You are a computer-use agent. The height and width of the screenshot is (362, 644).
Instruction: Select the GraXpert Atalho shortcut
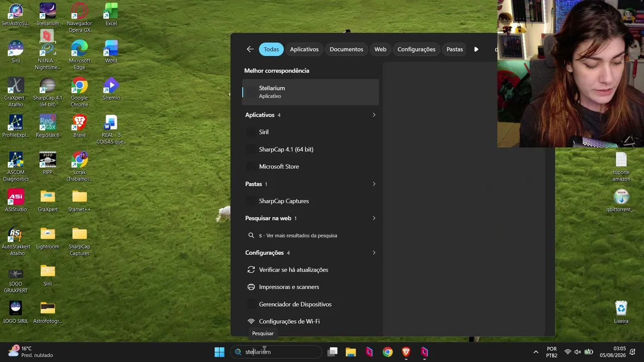coord(16,93)
